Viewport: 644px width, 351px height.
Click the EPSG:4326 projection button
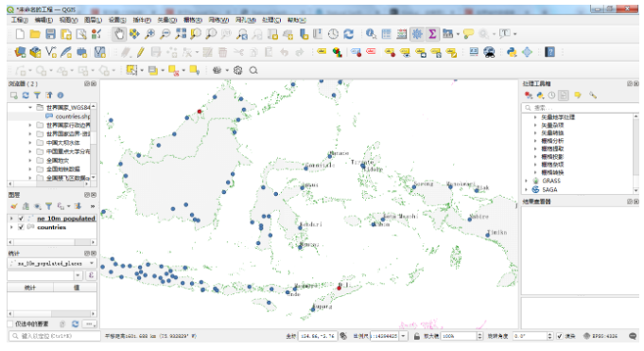(600, 336)
